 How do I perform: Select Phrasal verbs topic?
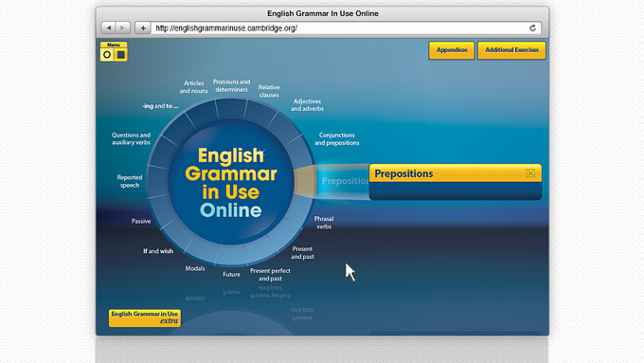pos(324,223)
